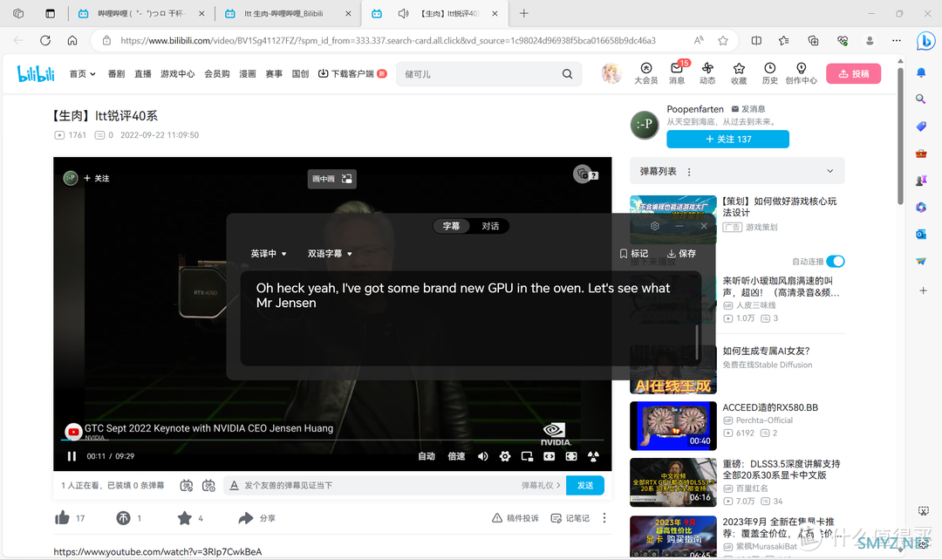The height and width of the screenshot is (560, 942).
Task: Click the 标记 bookmark button
Action: (x=633, y=254)
